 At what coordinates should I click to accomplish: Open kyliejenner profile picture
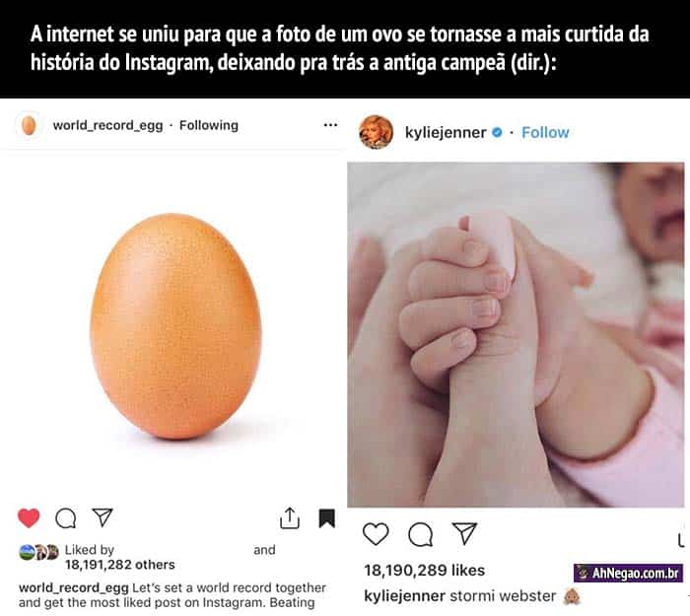(376, 132)
